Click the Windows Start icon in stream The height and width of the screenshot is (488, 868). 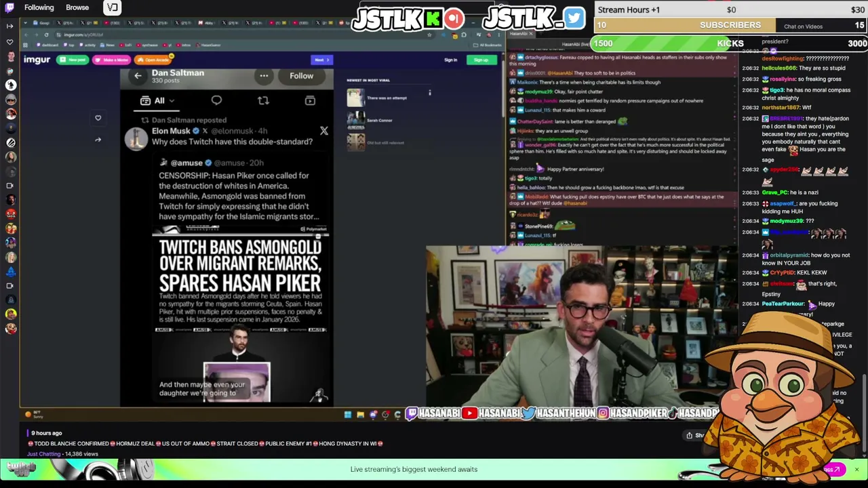348,415
